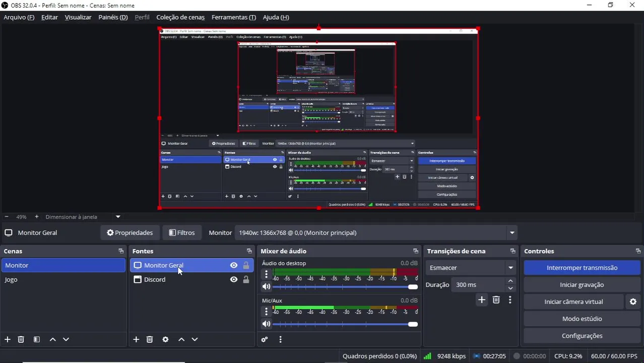
Task: Open source properties gear in Fontes toolbar
Action: pos(165,339)
